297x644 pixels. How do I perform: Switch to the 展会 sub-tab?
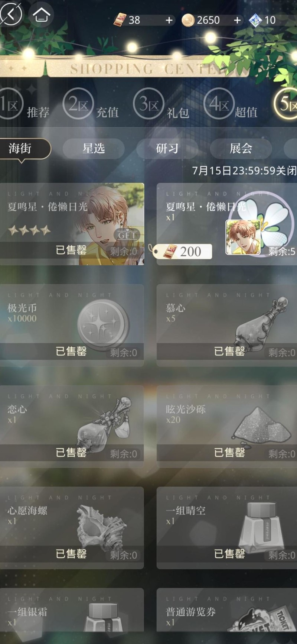pos(241,149)
